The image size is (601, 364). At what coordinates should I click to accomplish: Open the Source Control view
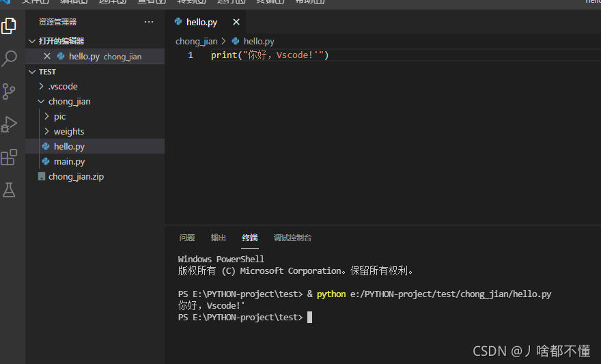(x=9, y=92)
